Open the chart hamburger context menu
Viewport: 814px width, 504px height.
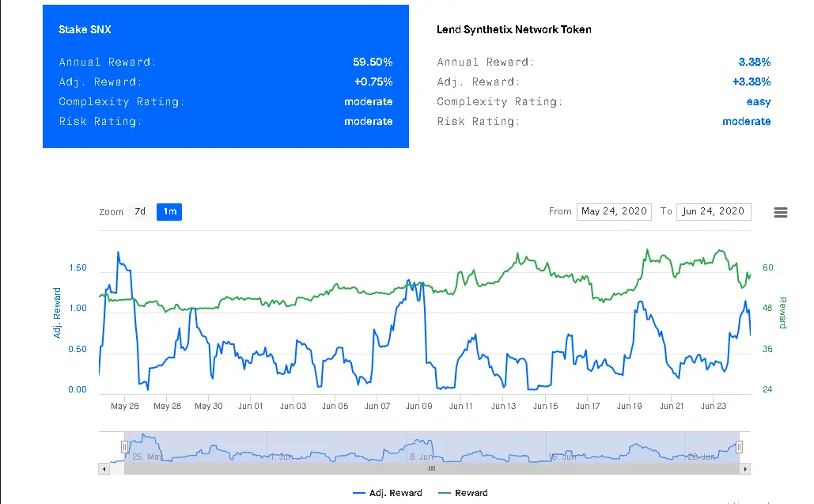(x=780, y=212)
